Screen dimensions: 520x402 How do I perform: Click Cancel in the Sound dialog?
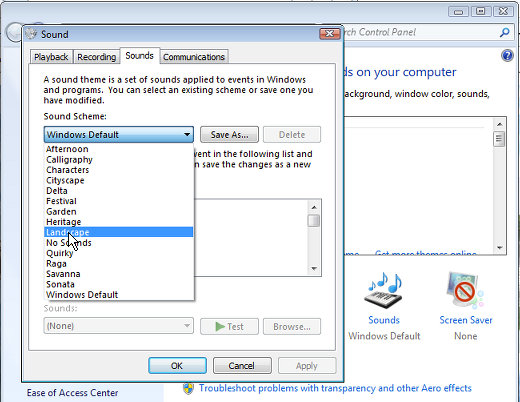tap(242, 366)
